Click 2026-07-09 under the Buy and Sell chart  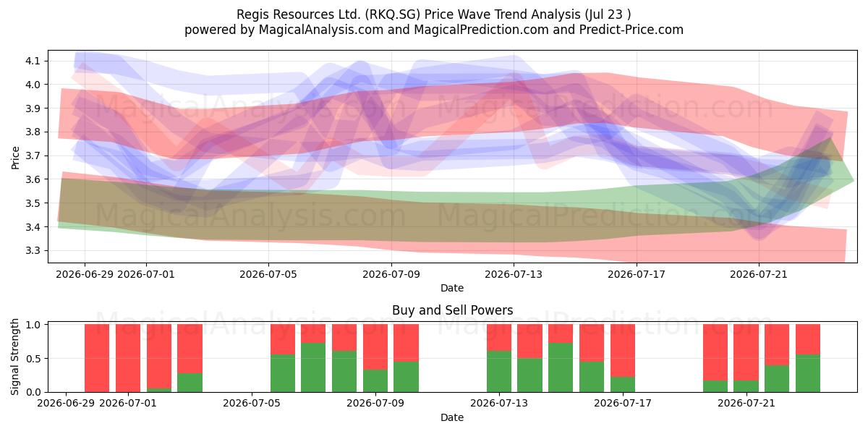pyautogui.click(x=375, y=403)
